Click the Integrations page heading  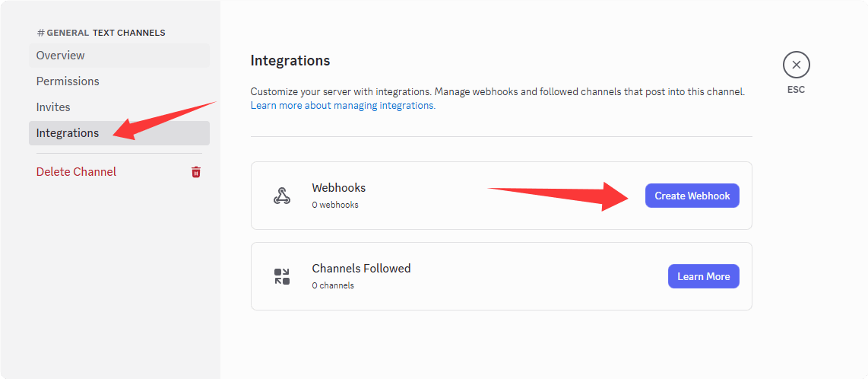(x=290, y=61)
